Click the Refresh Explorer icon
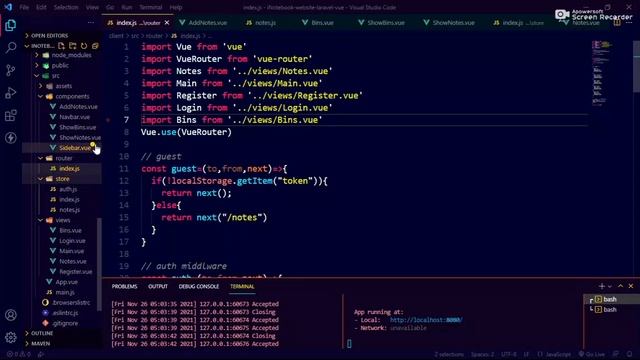Viewport: 640px width, 360px height. pyautogui.click(x=84, y=46)
